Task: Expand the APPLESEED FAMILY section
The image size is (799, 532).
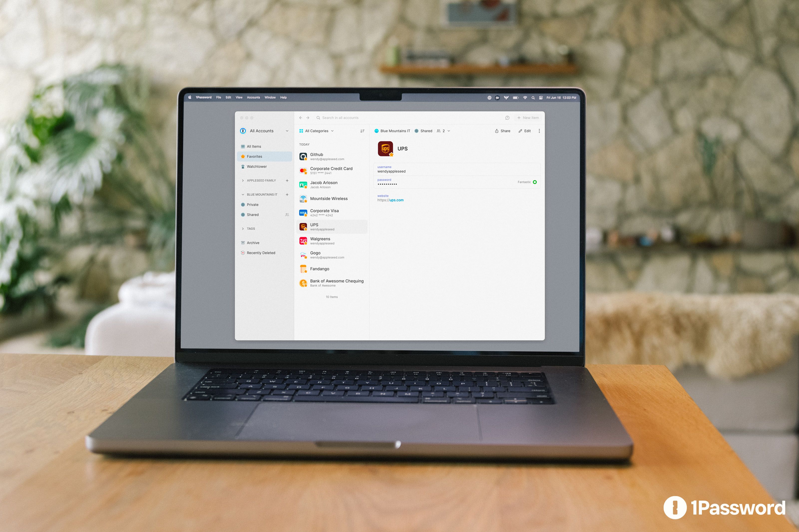Action: (x=242, y=181)
